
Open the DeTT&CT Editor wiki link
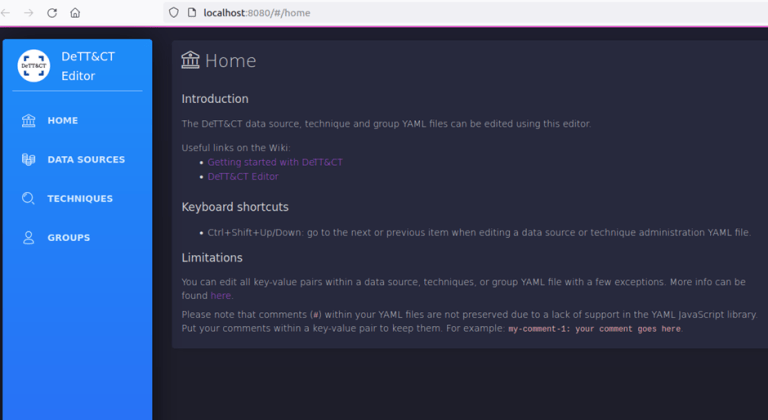[243, 177]
